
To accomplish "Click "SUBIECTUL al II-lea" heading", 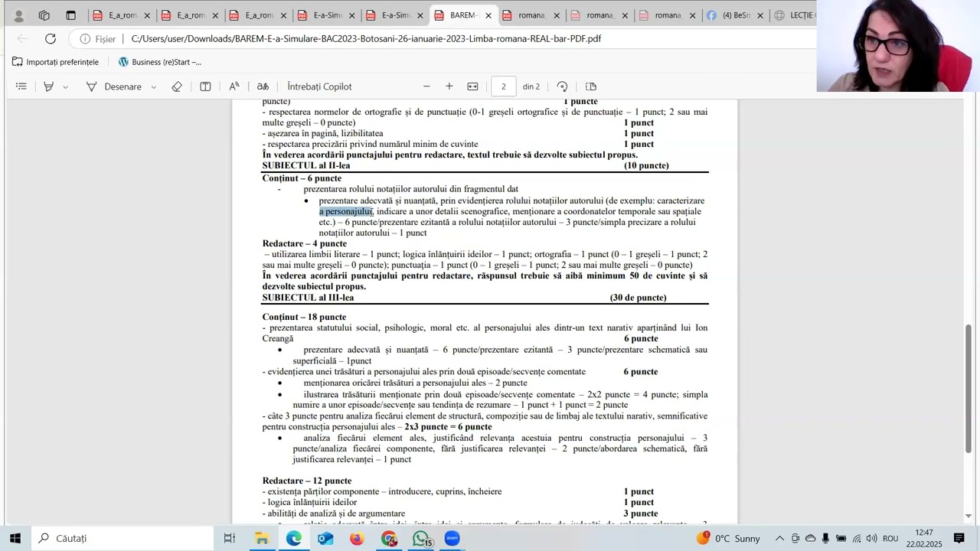I will coord(306,165).
